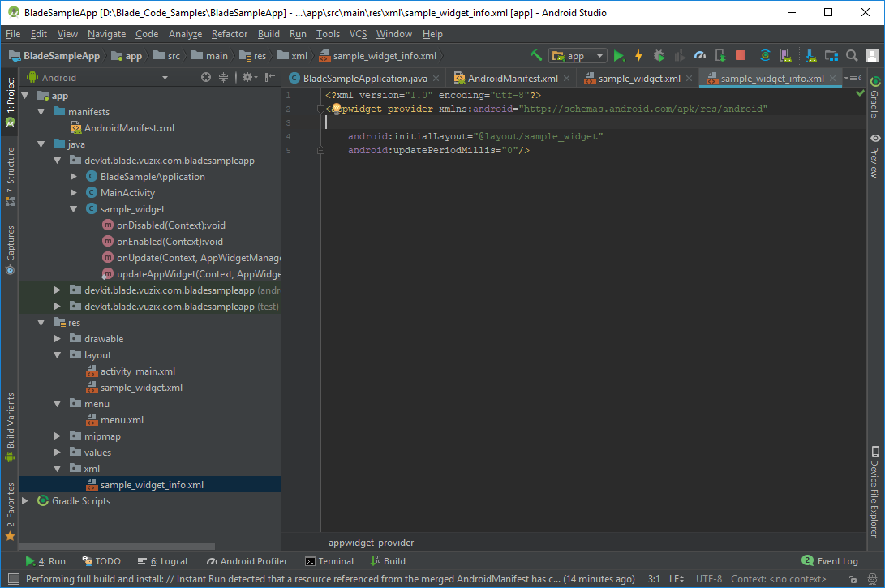This screenshot has width=885, height=588.
Task: Open the 4: Run tool window
Action: point(45,561)
